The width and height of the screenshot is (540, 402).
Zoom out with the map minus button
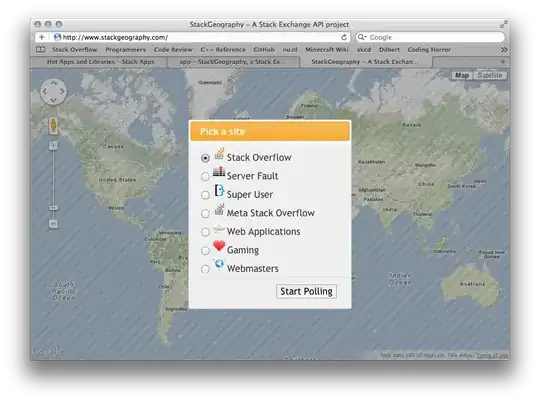53,224
